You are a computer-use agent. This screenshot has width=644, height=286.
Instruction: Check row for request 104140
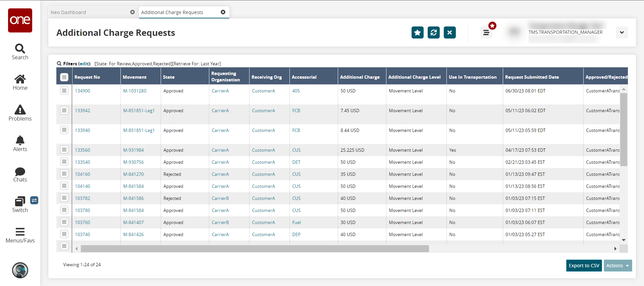[x=64, y=186]
